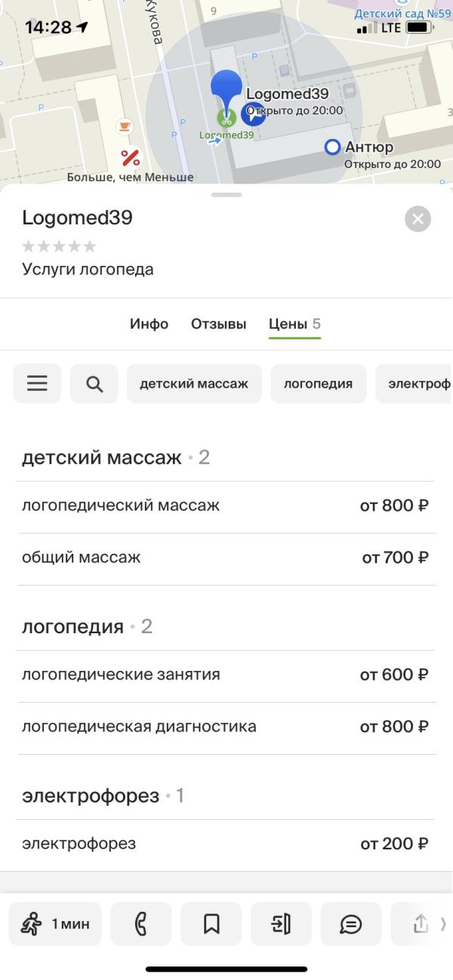Switch to the Отзывы tab

tap(218, 324)
